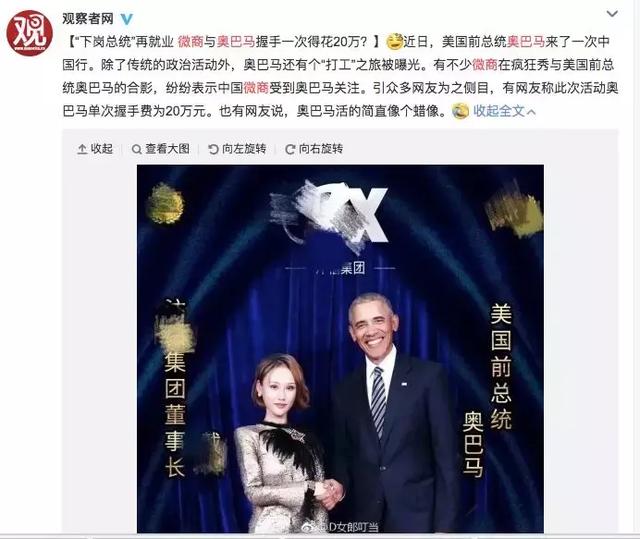The height and width of the screenshot is (539, 640).
Task: Open the 观察者网 profile avatar
Action: [x=29, y=33]
